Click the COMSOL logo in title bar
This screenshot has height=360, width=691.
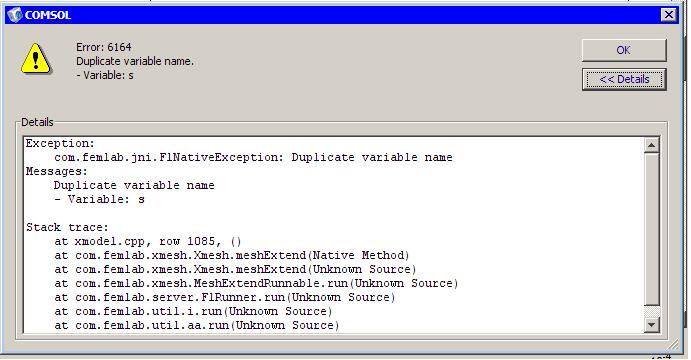[15, 15]
